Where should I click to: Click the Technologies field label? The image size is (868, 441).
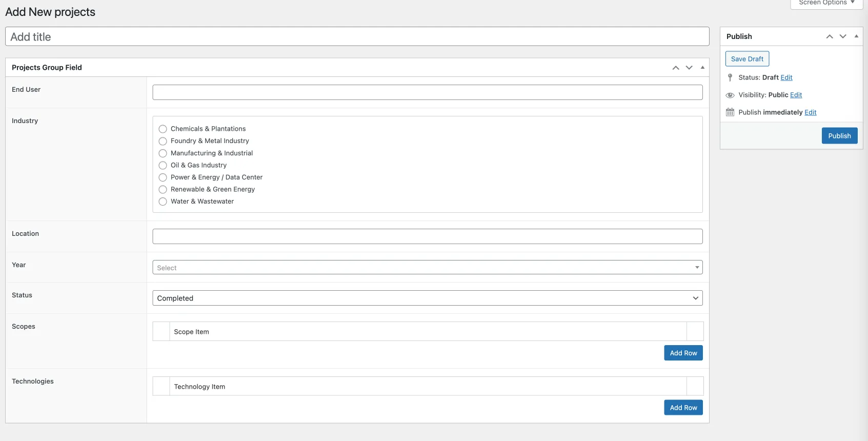pos(33,382)
